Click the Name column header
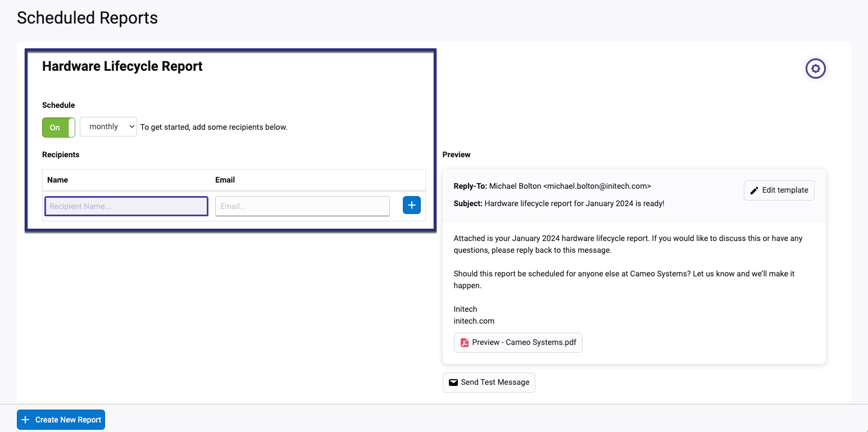This screenshot has width=868, height=432. [x=57, y=180]
